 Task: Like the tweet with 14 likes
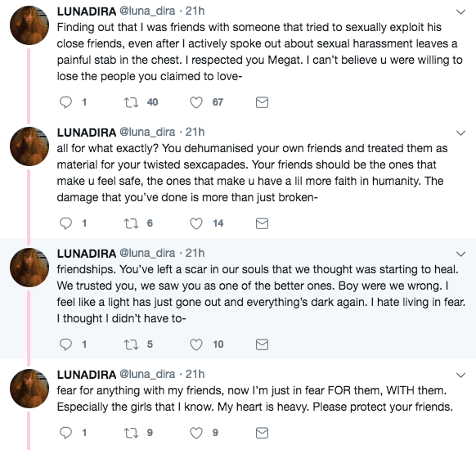(196, 223)
